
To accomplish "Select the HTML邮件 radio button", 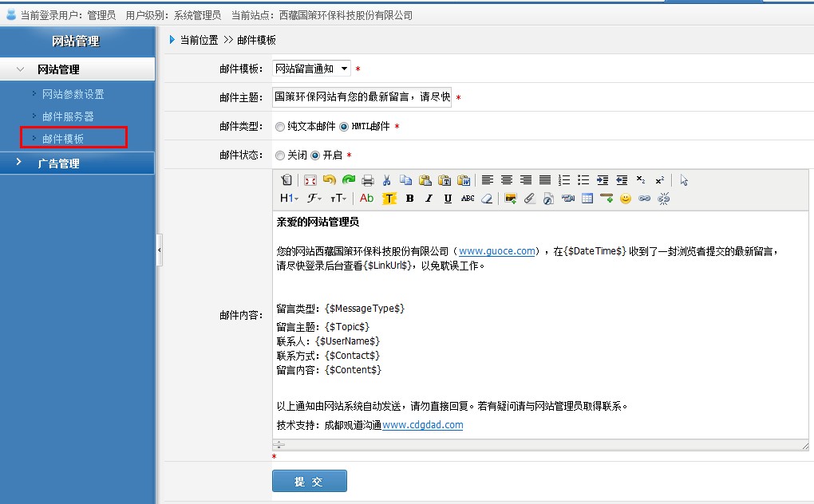I will point(344,127).
